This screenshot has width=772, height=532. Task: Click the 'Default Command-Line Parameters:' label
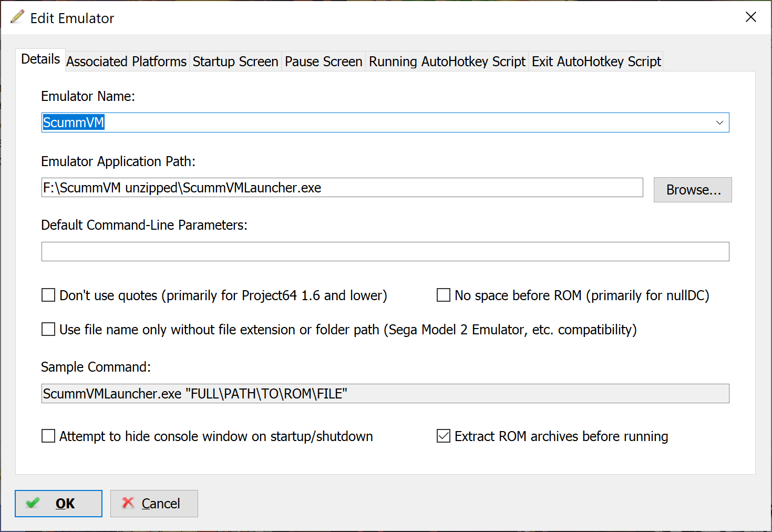144,225
